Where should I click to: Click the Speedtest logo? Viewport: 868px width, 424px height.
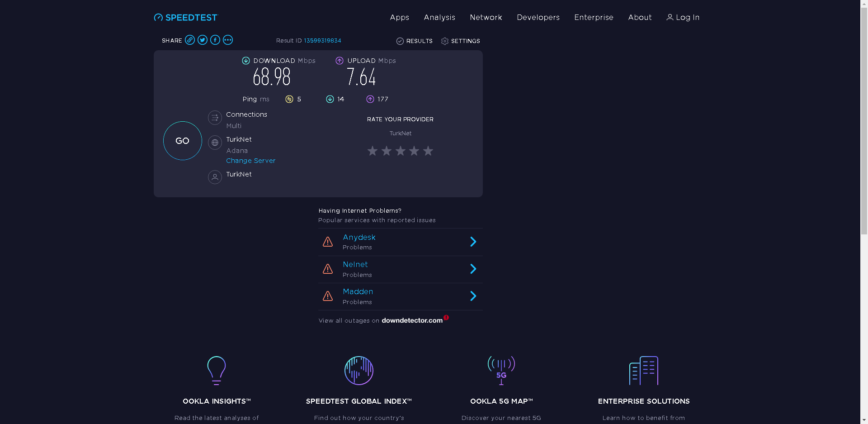pyautogui.click(x=186, y=18)
